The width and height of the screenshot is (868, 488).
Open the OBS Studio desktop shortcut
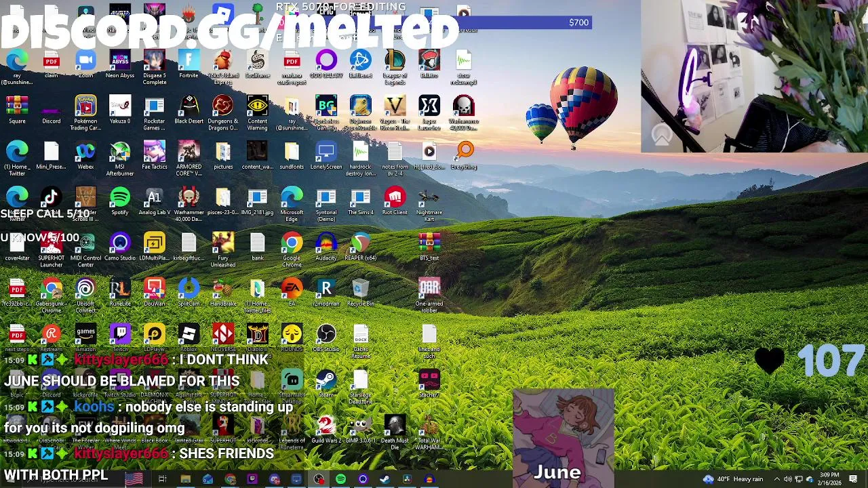coord(326,338)
